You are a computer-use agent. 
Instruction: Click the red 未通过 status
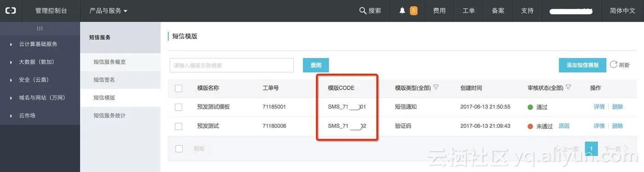pyautogui.click(x=540, y=126)
